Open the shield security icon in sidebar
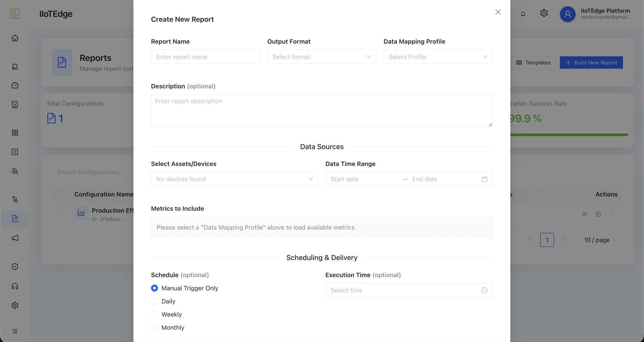Viewport: 644px width, 342px height. [x=15, y=266]
